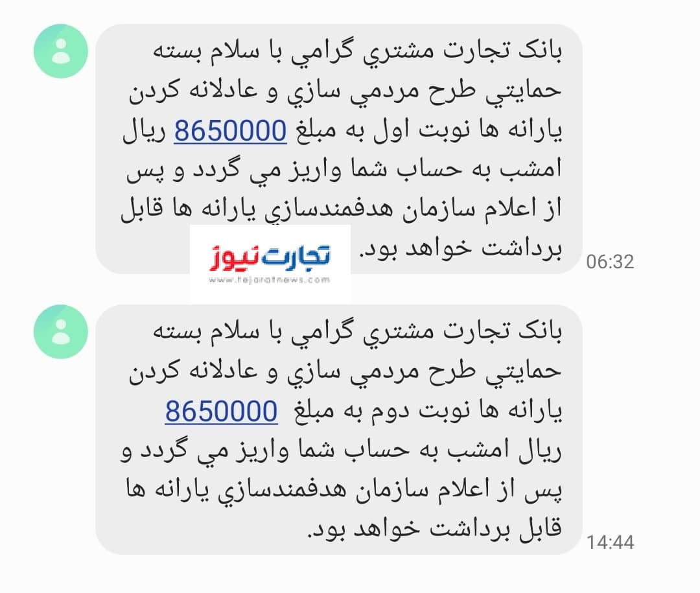Select the message bubble received at 14:44
Screen dimensions: 700x593
pyautogui.click(x=339, y=430)
